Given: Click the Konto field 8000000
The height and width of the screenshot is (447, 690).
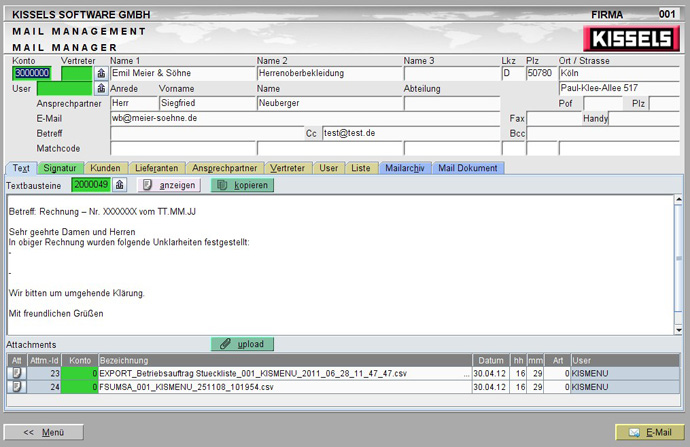Looking at the screenshot, I should [32, 73].
